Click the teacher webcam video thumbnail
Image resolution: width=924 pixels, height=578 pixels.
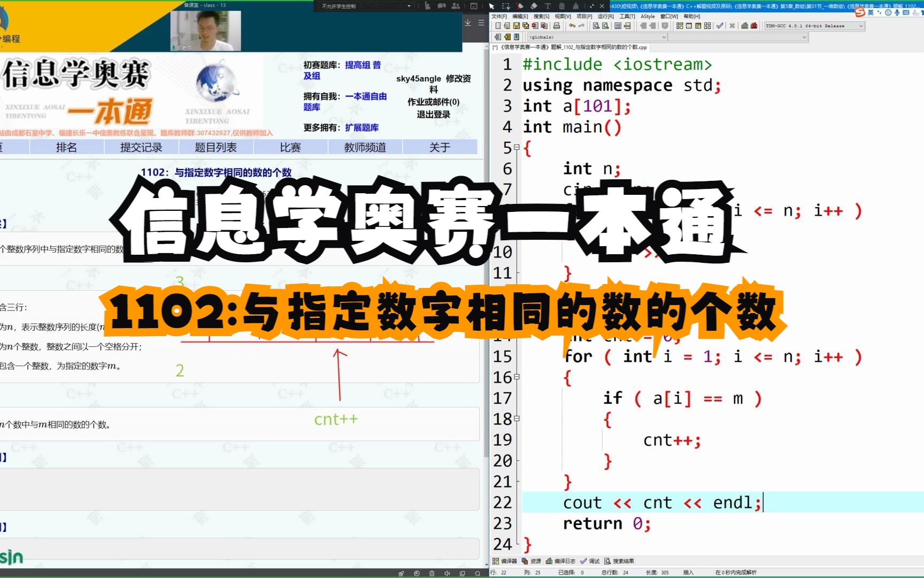click(206, 31)
